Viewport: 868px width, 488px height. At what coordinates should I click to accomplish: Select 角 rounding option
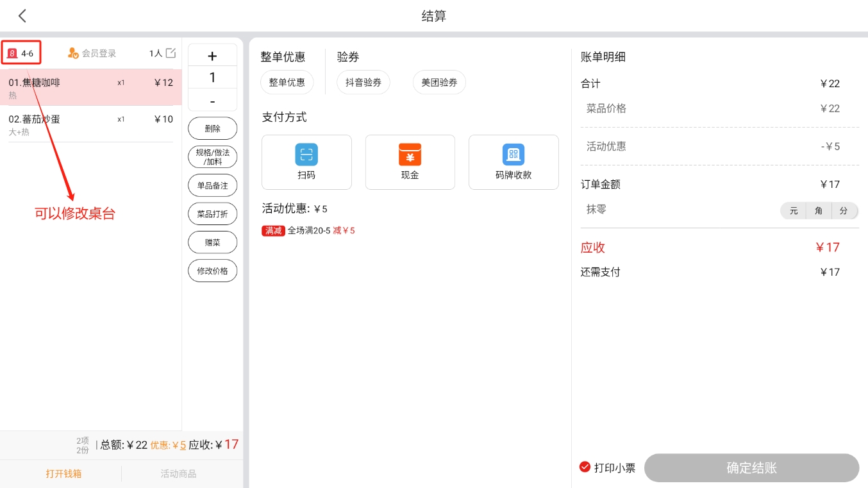819,210
